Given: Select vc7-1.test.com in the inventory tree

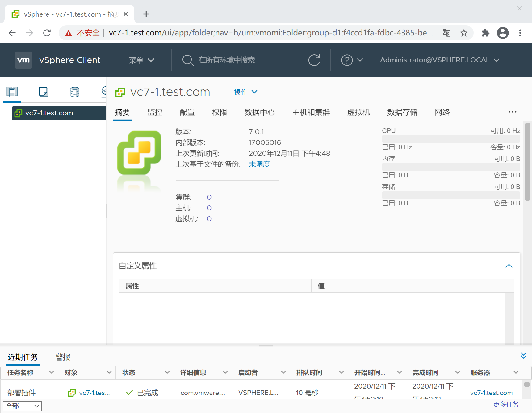Looking at the screenshot, I should pyautogui.click(x=59, y=113).
